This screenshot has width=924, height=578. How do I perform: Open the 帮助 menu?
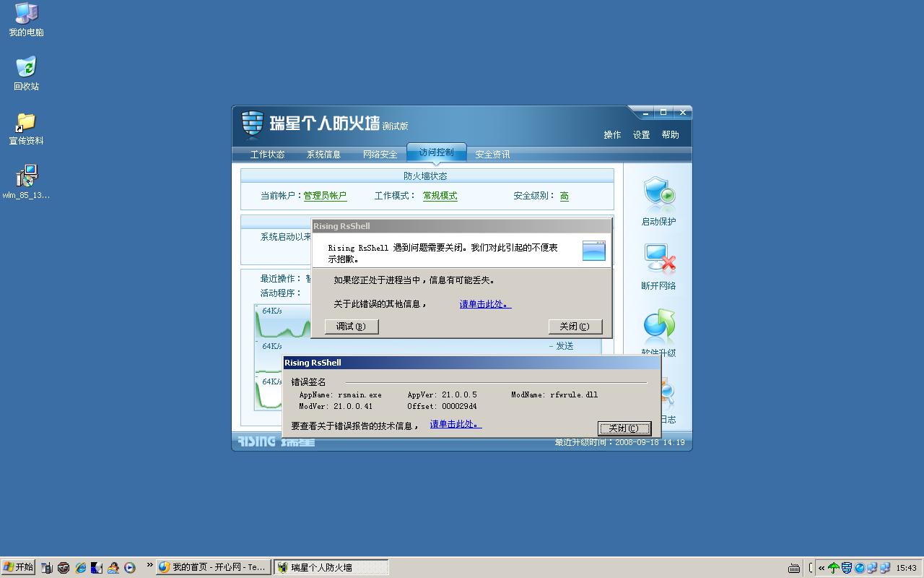[670, 135]
